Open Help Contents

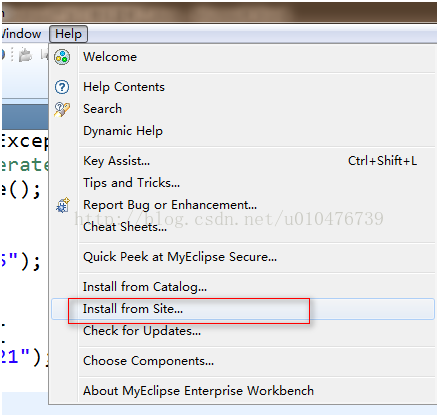[x=243, y=87]
